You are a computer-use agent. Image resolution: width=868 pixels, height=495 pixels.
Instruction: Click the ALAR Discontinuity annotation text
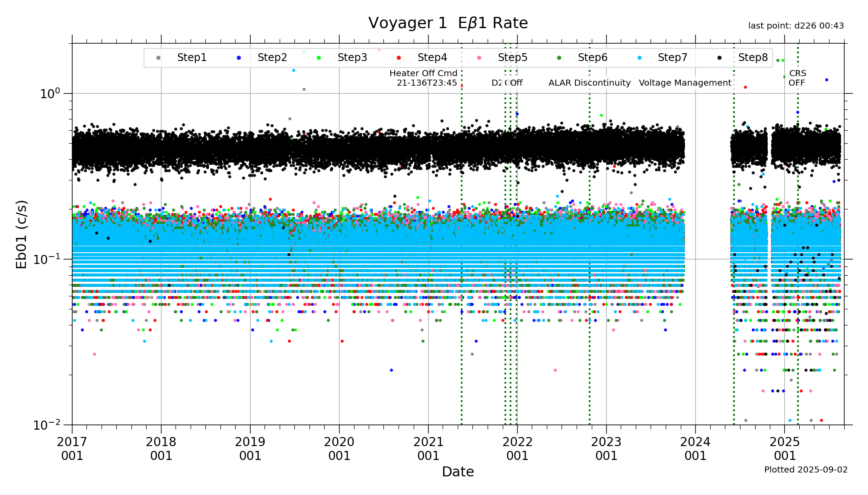click(x=589, y=83)
